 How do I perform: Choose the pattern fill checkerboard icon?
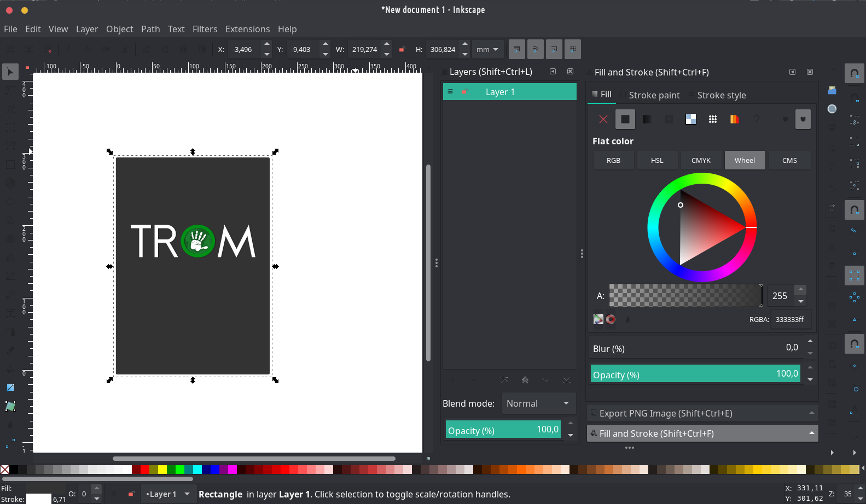(691, 119)
